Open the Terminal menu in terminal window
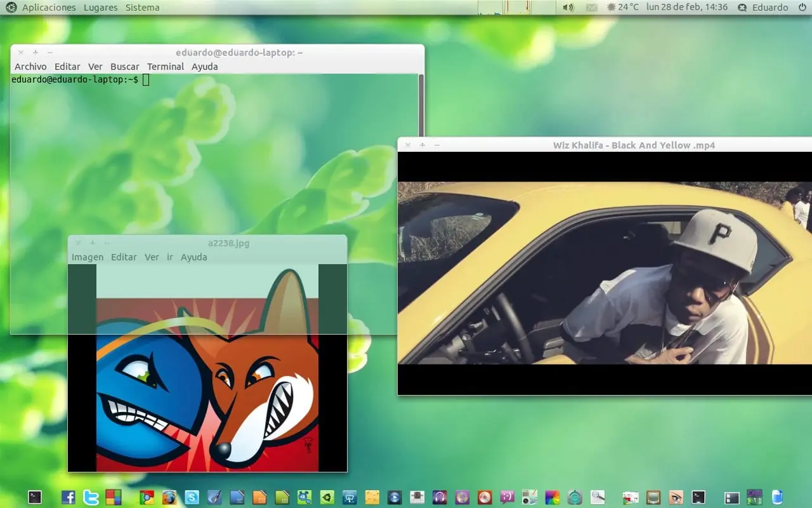The width and height of the screenshot is (812, 508). [x=166, y=67]
